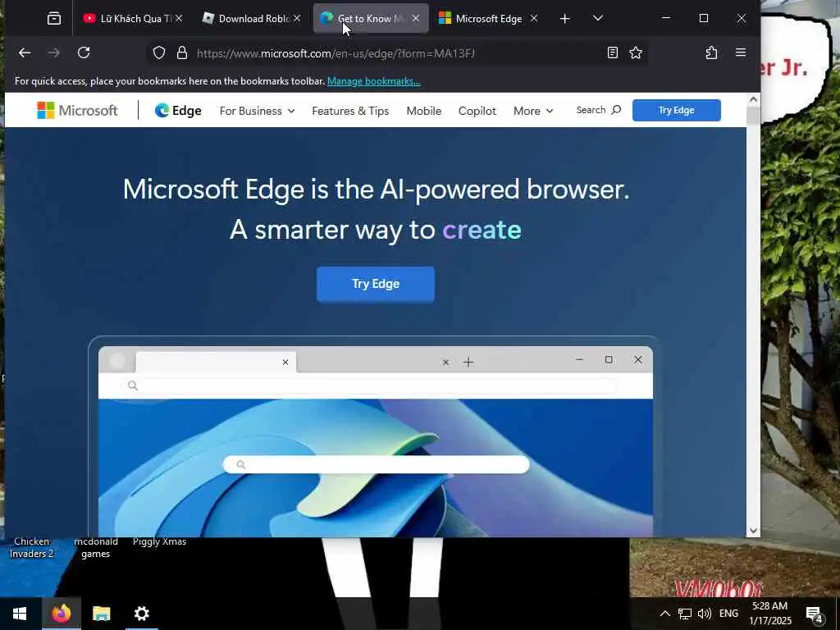
Task: Open File Explorer from taskbar
Action: 101,614
